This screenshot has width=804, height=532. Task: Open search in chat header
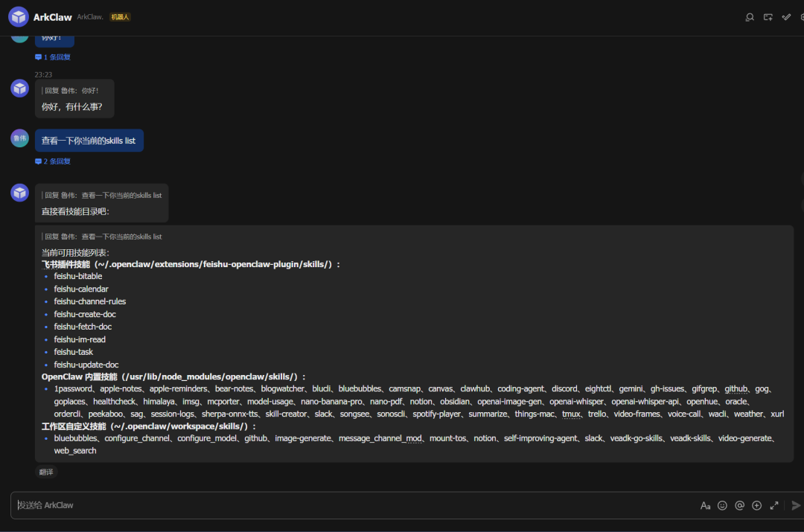tap(749, 17)
